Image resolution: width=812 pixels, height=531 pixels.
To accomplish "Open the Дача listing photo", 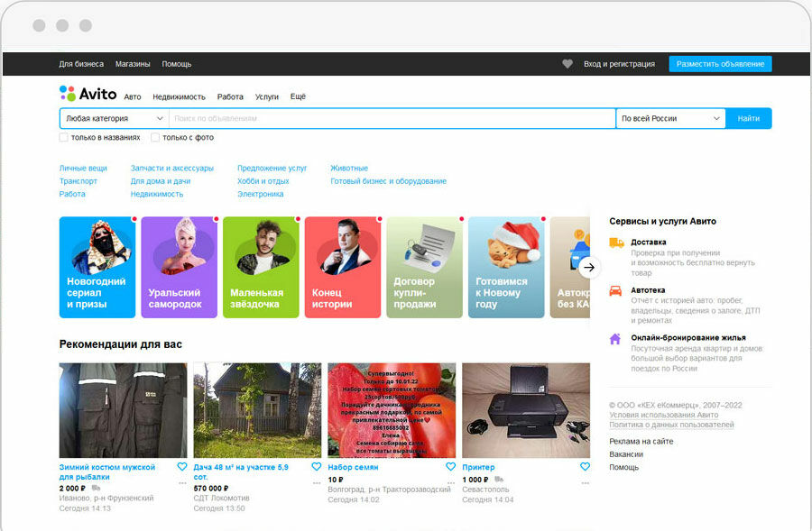I will click(257, 410).
